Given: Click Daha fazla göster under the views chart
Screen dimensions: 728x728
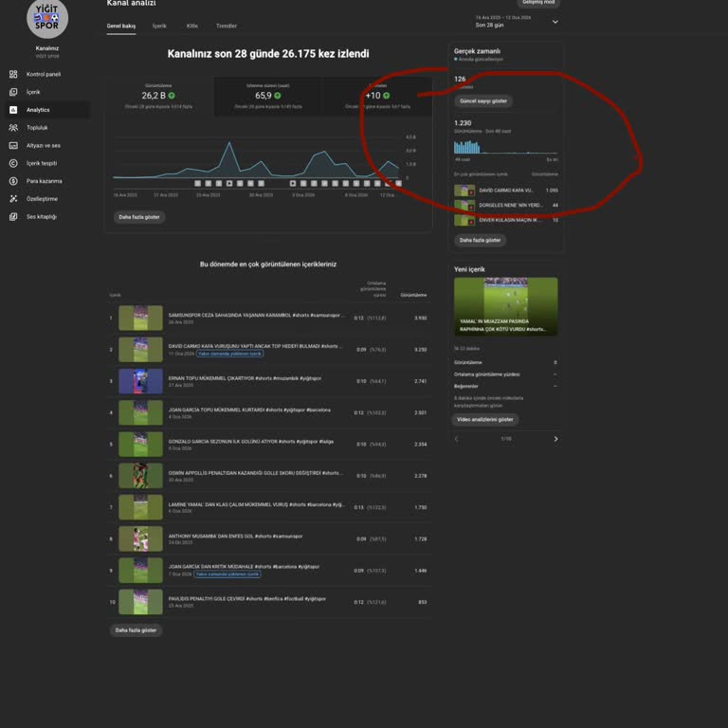Looking at the screenshot, I should click(139, 217).
